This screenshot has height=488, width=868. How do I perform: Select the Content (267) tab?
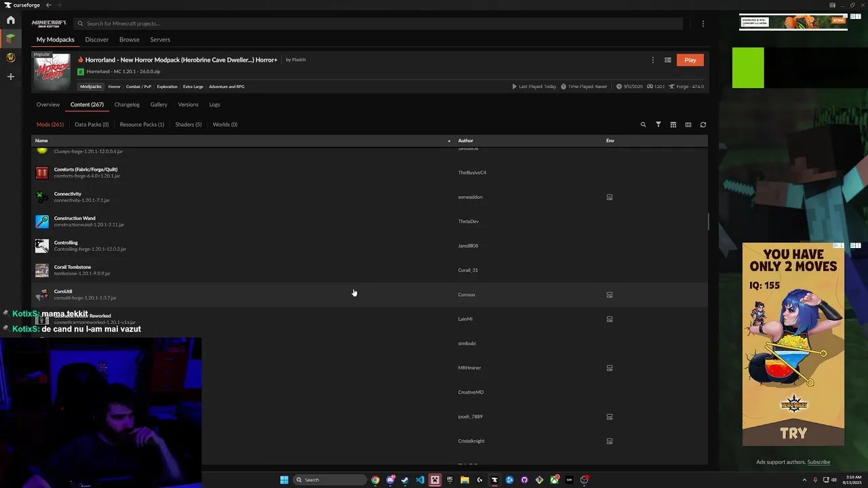point(87,105)
